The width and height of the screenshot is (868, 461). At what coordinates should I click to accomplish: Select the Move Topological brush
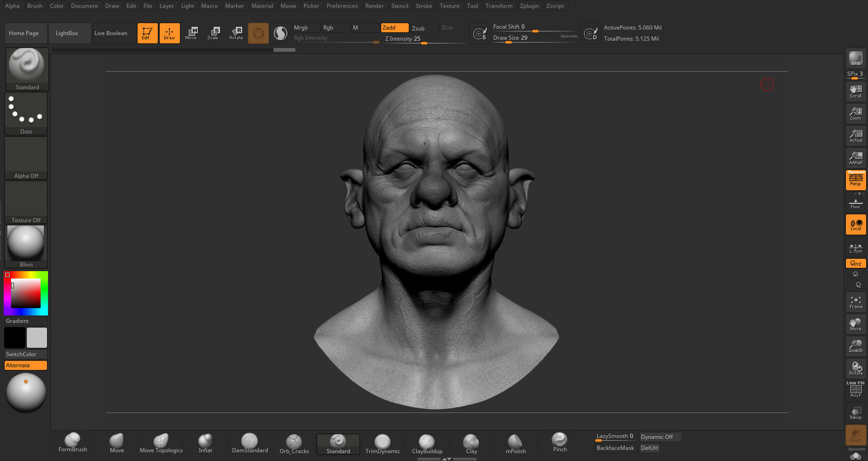tap(161, 443)
